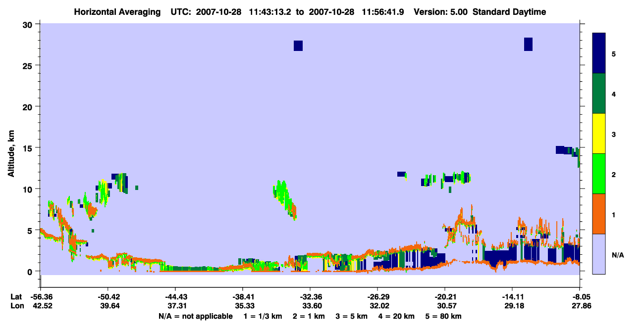
Task: Click the altitude tick label 30
Action: (29, 24)
